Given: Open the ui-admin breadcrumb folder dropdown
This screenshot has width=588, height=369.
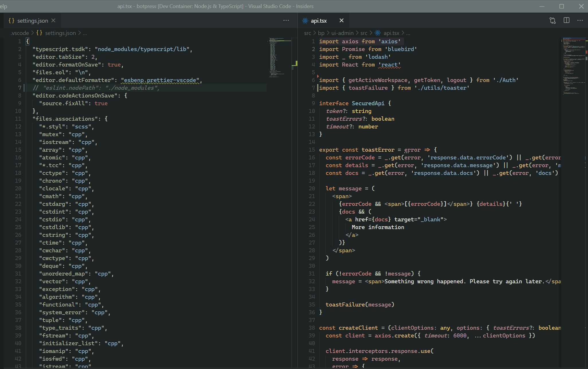Looking at the screenshot, I should coord(342,33).
